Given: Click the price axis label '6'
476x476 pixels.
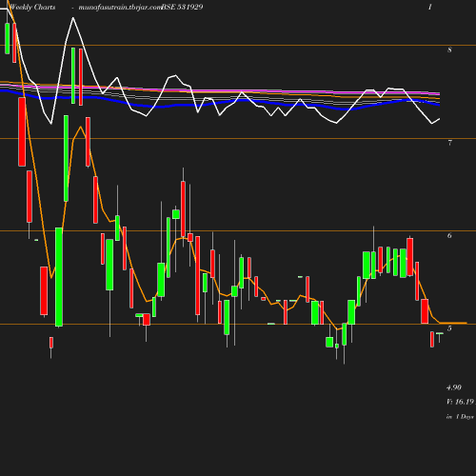Looking at the screenshot, I should click(x=449, y=235).
